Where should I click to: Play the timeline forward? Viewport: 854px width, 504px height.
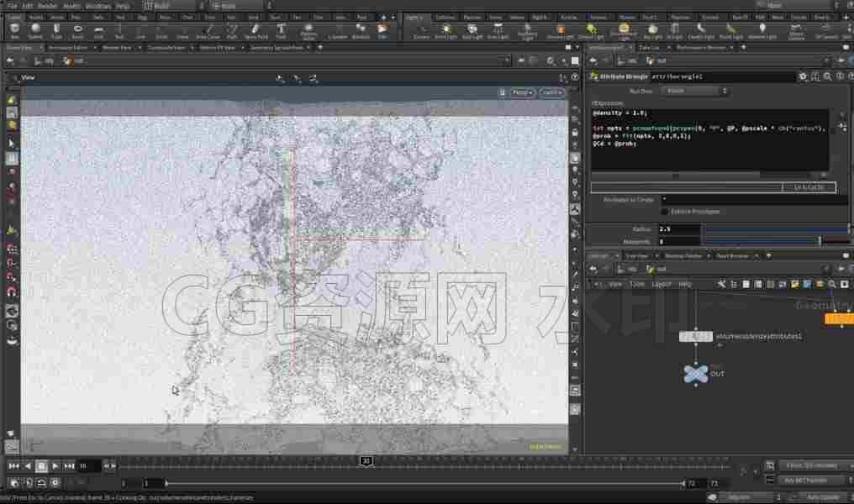(x=55, y=466)
